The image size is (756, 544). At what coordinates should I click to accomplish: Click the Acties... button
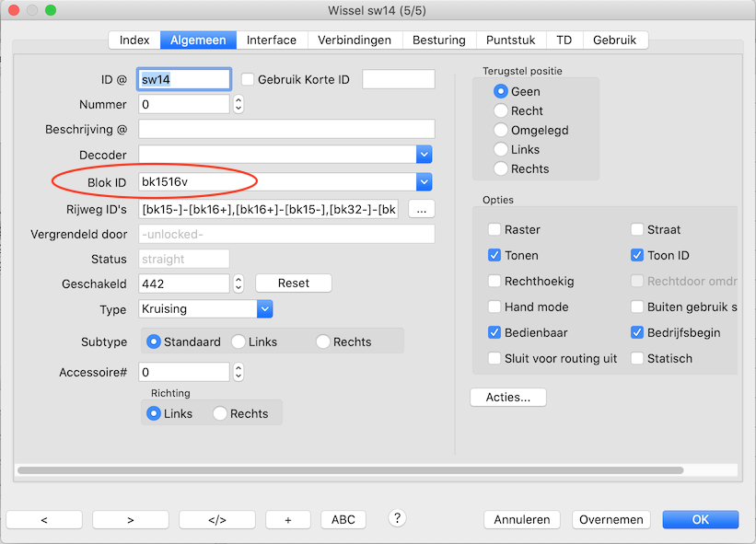click(508, 398)
